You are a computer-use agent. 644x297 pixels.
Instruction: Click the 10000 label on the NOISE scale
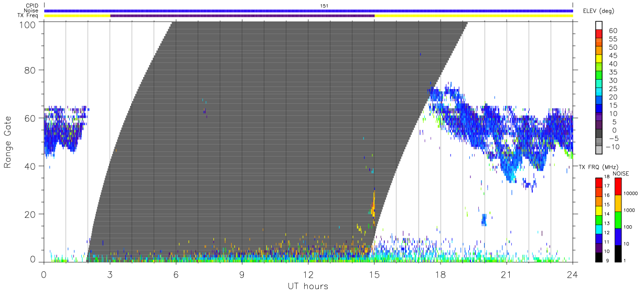631,193
